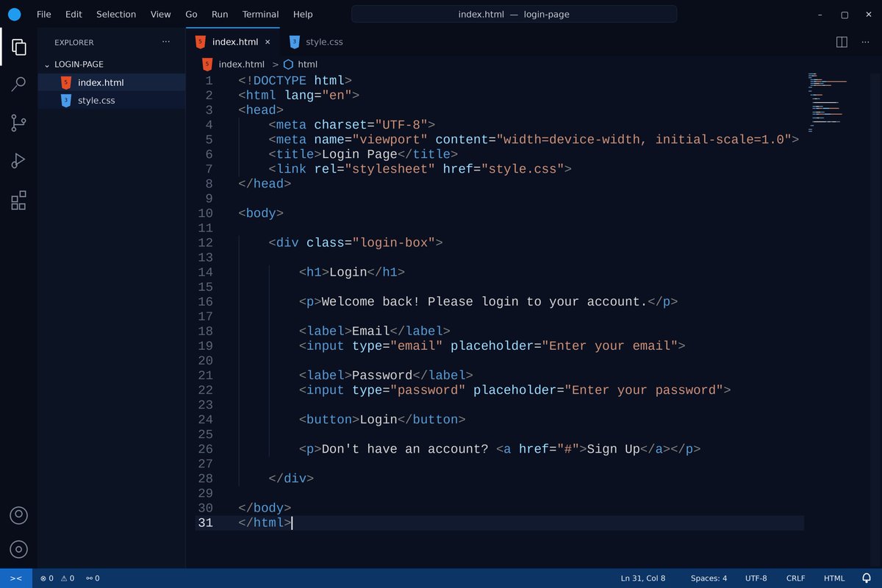882x588 pixels.
Task: Click the ports indicator showing 0
Action: [x=93, y=578]
